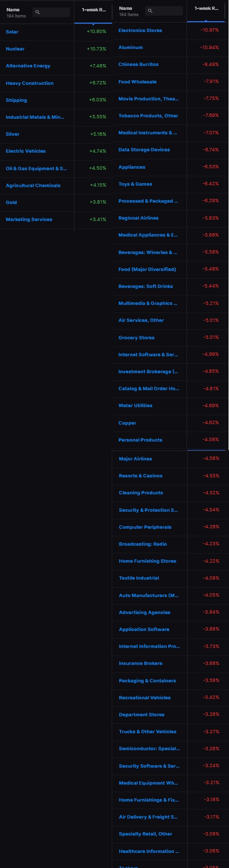Image resolution: width=229 pixels, height=868 pixels.
Task: Sort left table by 1-week return header
Action: (x=94, y=10)
